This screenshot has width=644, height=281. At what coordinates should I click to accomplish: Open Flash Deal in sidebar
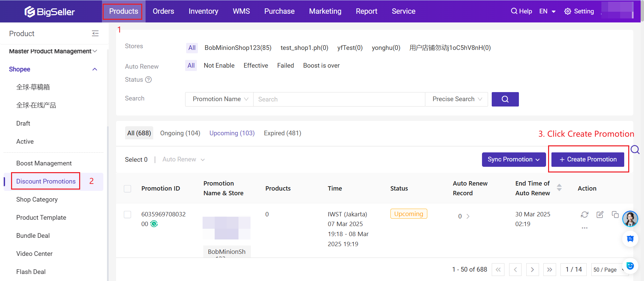click(x=31, y=272)
